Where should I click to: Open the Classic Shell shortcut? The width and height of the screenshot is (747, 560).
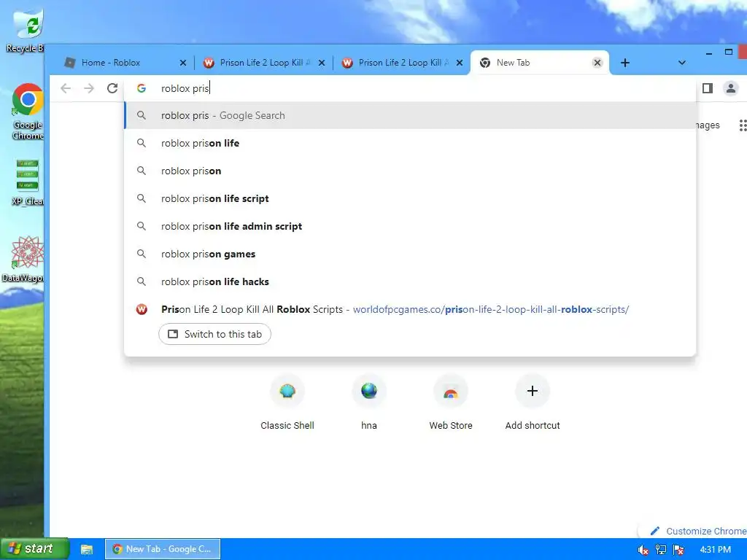tap(287, 402)
